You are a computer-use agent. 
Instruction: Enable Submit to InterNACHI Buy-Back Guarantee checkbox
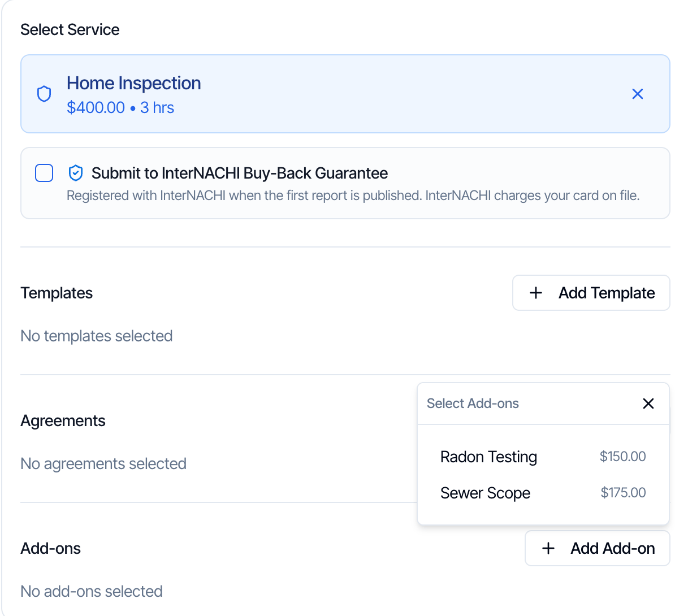[x=44, y=173]
